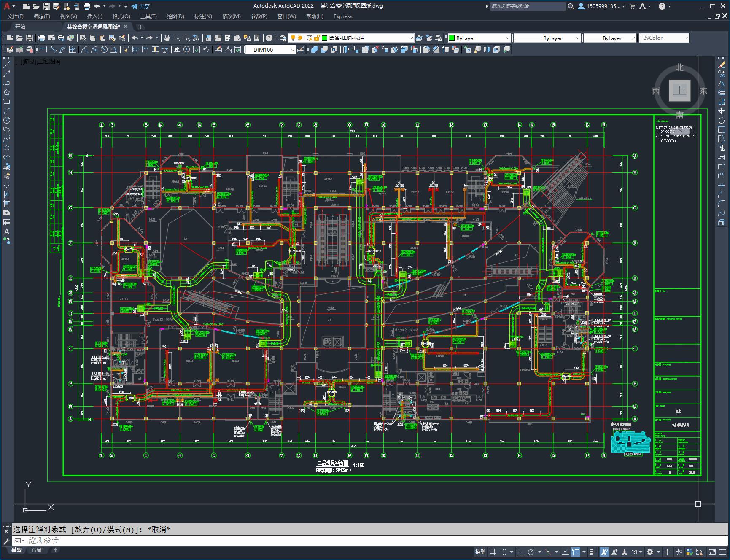Click the 共享 share button
730x560 pixels.
pyautogui.click(x=140, y=6)
